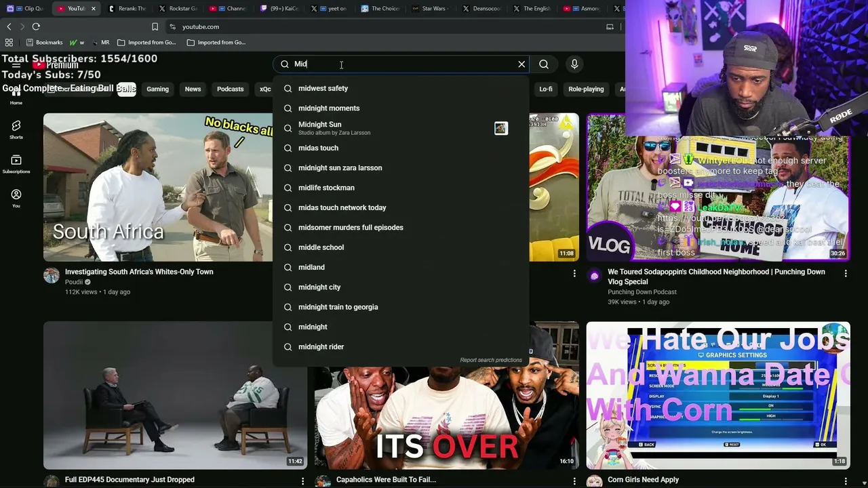Image resolution: width=868 pixels, height=488 pixels.
Task: Open Punching Down Podcast channel name
Action: point(642,292)
